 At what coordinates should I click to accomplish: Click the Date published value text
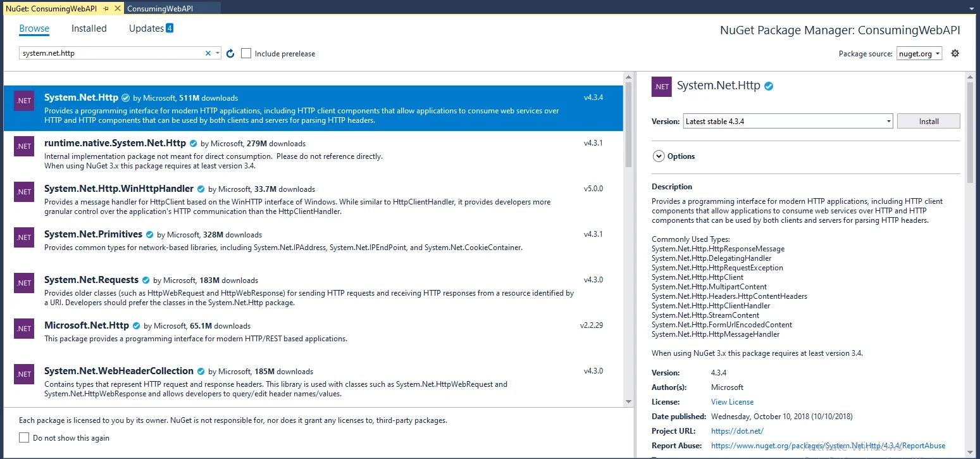pyautogui.click(x=782, y=417)
